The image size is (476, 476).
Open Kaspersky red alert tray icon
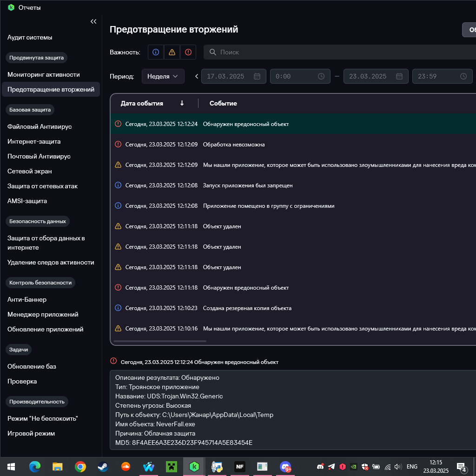pos(343,467)
